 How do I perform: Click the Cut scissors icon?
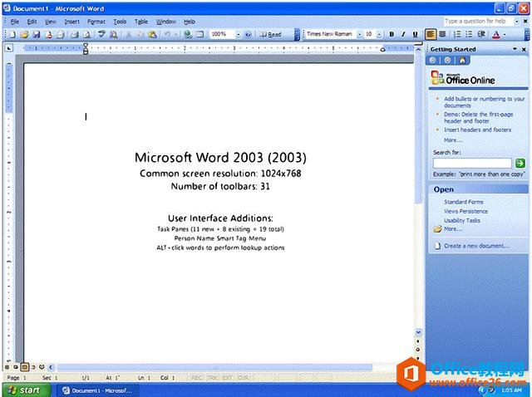[x=128, y=34]
